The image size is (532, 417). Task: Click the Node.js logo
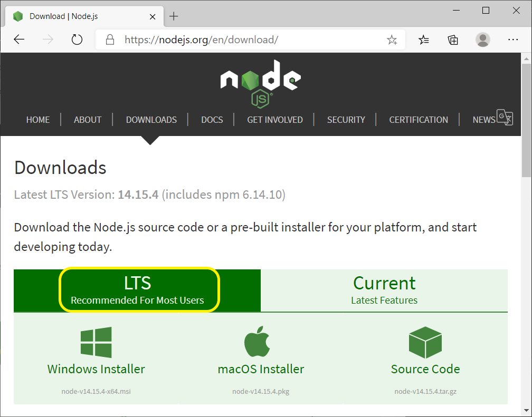pos(261,84)
